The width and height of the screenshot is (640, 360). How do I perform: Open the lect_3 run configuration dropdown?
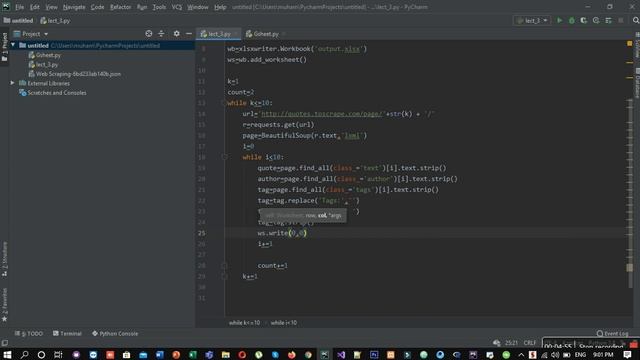532,20
